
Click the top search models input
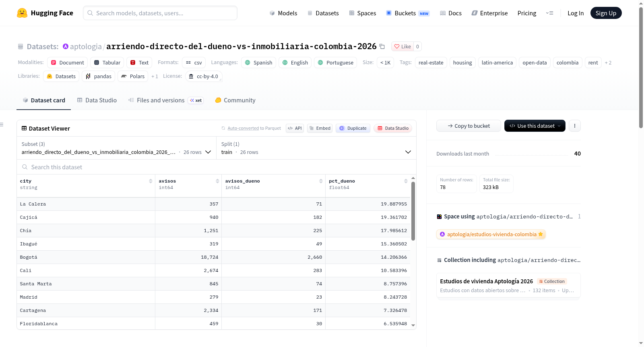click(160, 13)
